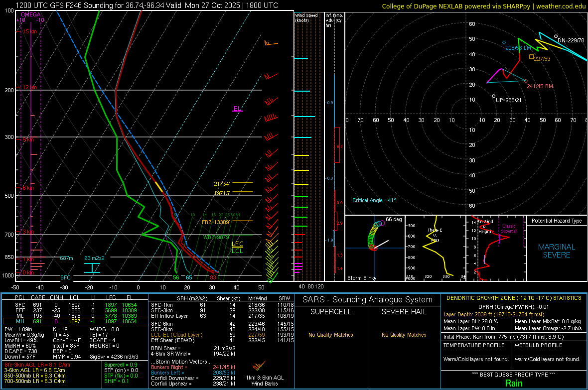Screen dimensions: 588x390
Task: Select the EFF parcel row
Action: pyautogui.click(x=75, y=310)
